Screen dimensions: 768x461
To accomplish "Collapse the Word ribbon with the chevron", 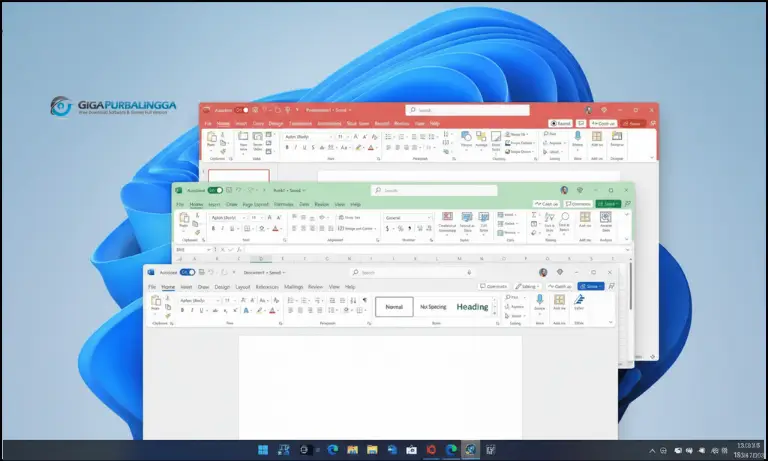I will [x=610, y=322].
